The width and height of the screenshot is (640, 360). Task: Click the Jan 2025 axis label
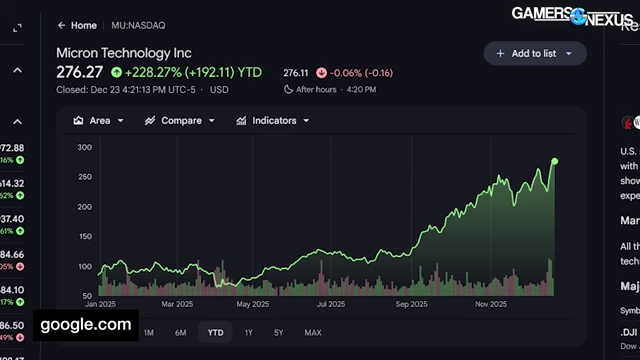click(100, 304)
